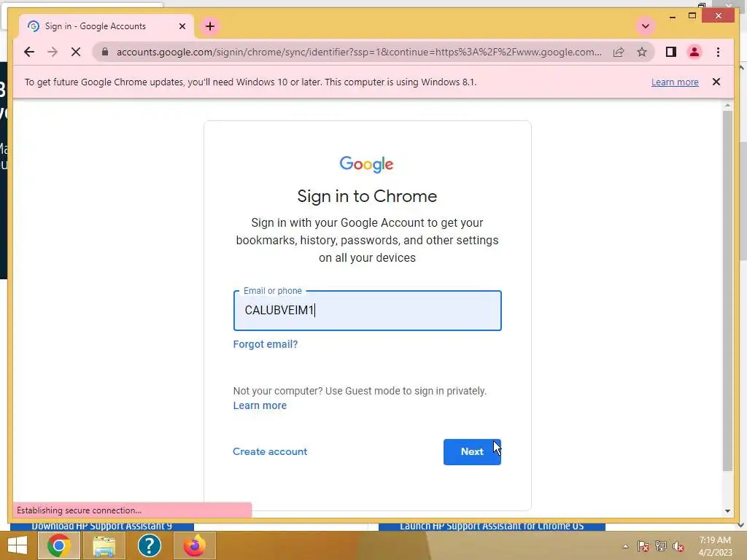This screenshot has width=747, height=560.
Task: Launch Firefox from the taskbar
Action: click(x=194, y=545)
